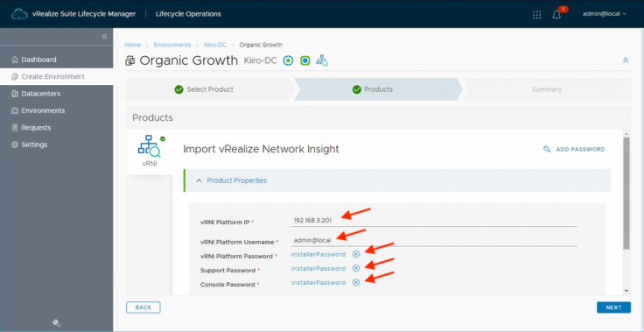Click the BACK button
Image resolution: width=644 pixels, height=332 pixels.
(x=143, y=307)
